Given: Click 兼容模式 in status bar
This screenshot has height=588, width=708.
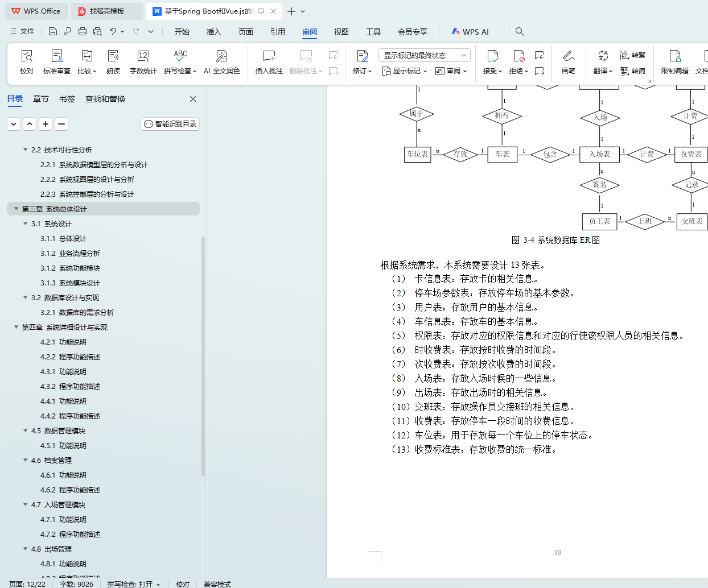Looking at the screenshot, I should tap(217, 584).
